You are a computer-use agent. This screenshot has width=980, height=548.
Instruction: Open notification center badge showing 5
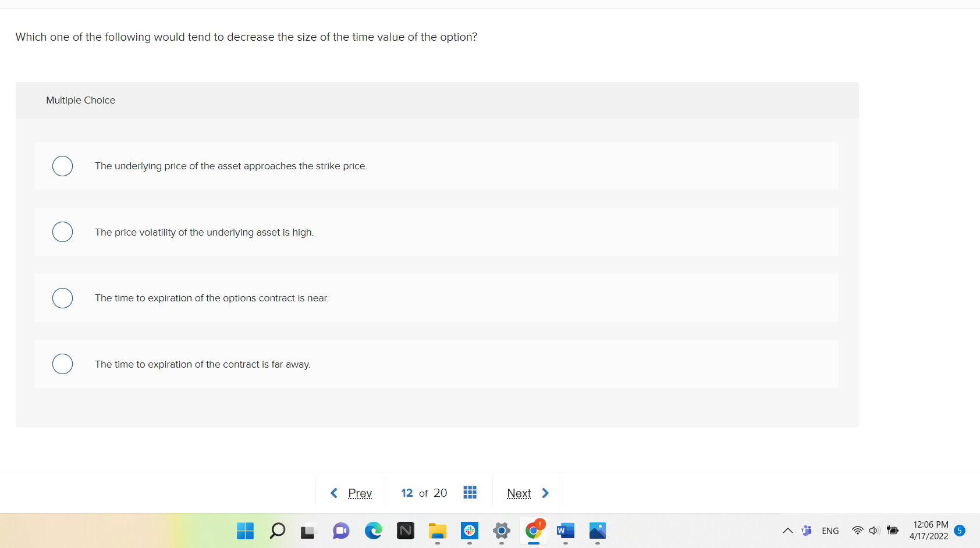pos(960,531)
